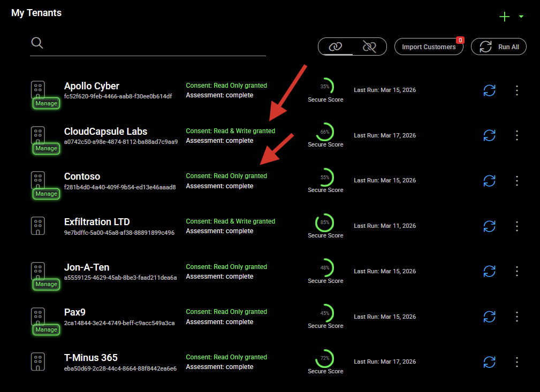Click the building icon for Exfiltration LTD
The width and height of the screenshot is (540, 392).
pos(37,226)
